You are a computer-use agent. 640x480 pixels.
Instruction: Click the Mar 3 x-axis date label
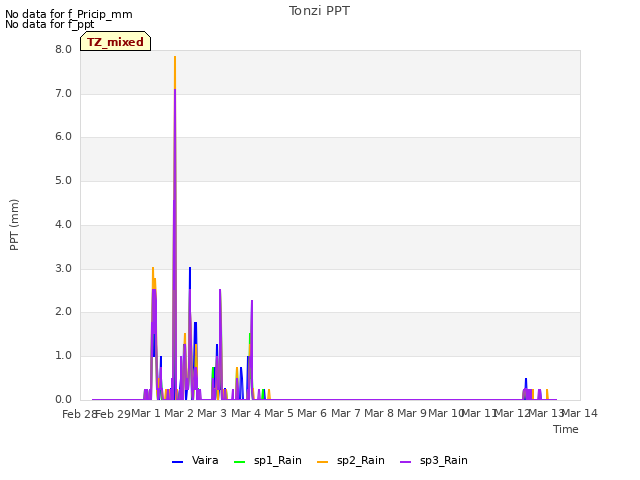(212, 413)
